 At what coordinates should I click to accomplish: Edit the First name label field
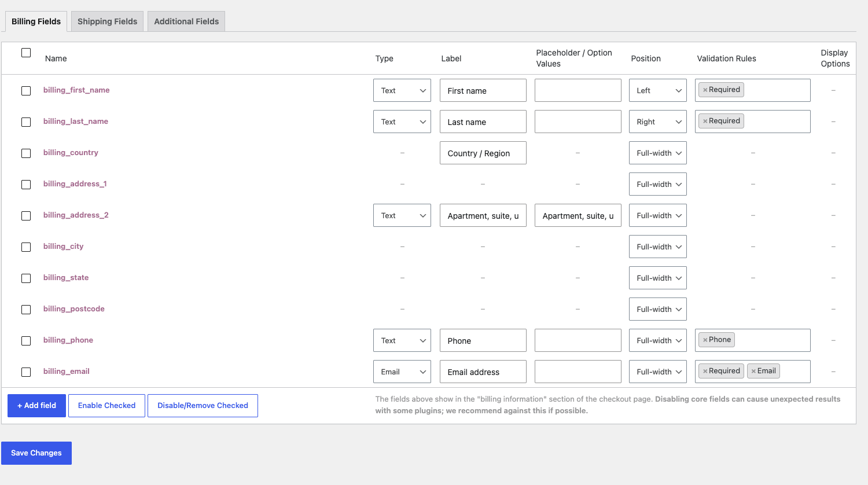click(x=483, y=90)
